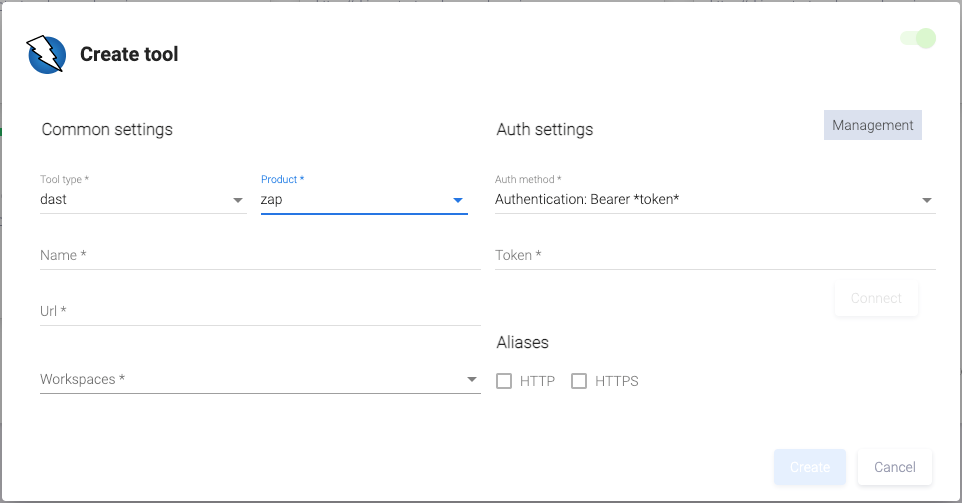Click into the Url input field
Screen dimensions: 962x503
click(x=260, y=312)
